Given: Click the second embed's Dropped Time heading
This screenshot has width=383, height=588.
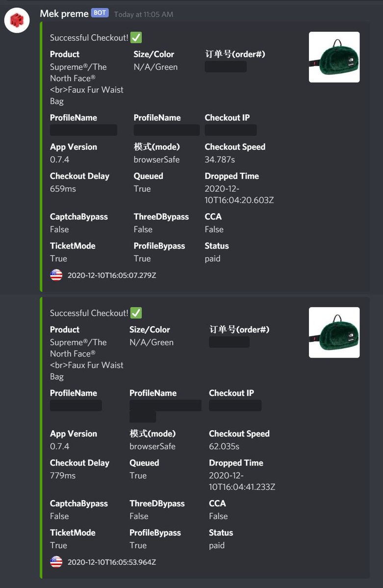Looking at the screenshot, I should pyautogui.click(x=236, y=463).
